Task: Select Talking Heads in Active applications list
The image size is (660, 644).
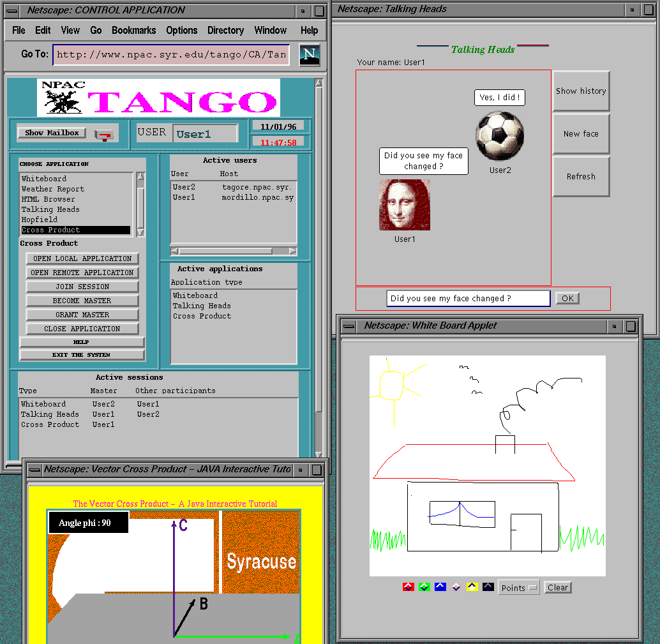Action: (x=233, y=306)
